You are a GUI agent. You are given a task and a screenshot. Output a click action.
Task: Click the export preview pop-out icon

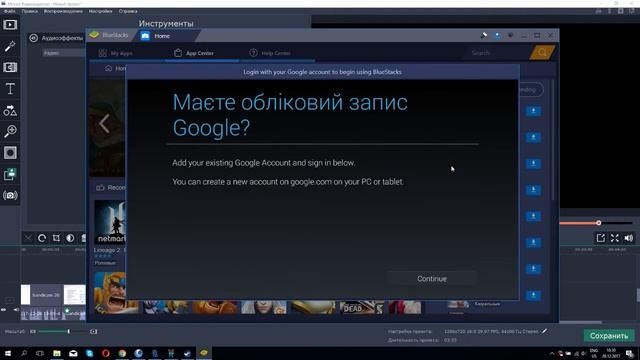600,238
